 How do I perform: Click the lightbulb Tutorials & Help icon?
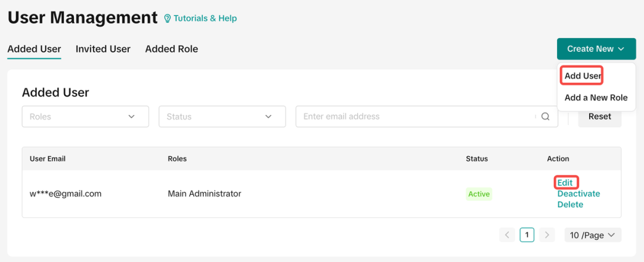(168, 18)
